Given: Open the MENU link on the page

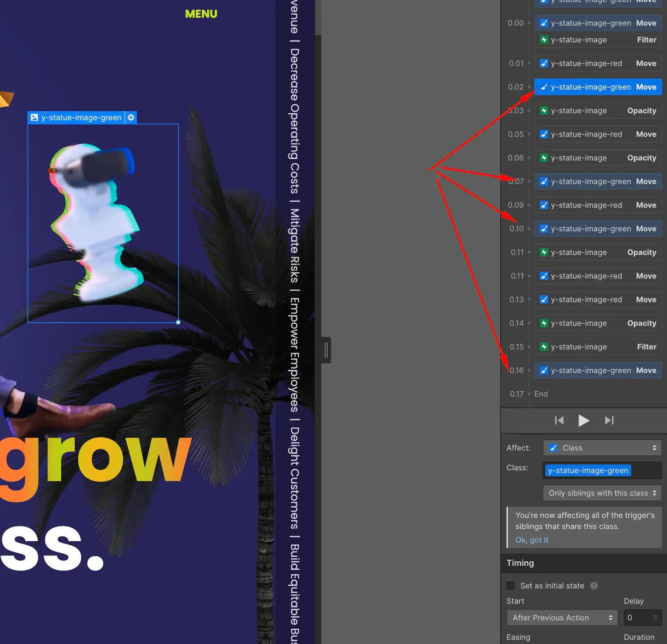Looking at the screenshot, I should (201, 14).
